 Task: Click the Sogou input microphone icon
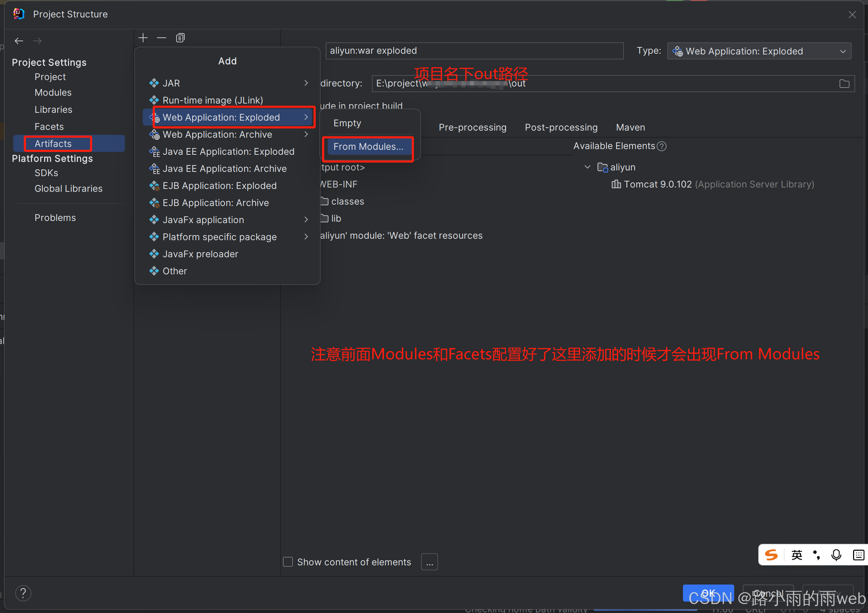(836, 555)
